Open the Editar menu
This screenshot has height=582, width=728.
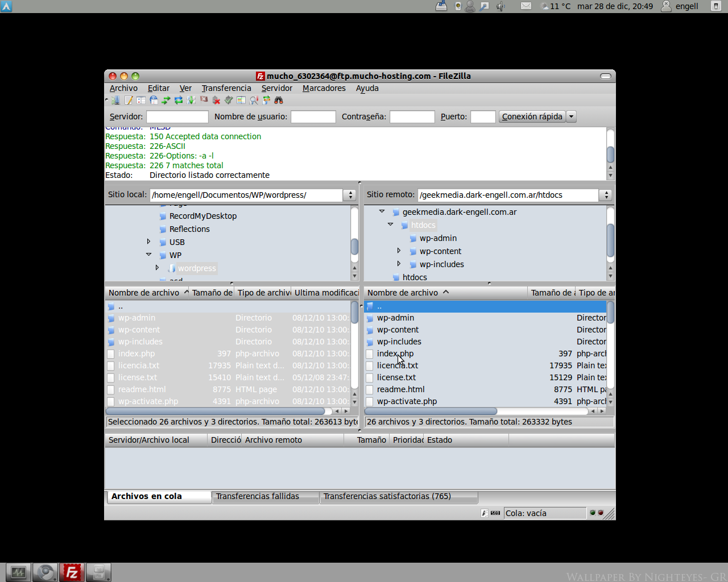pos(159,88)
